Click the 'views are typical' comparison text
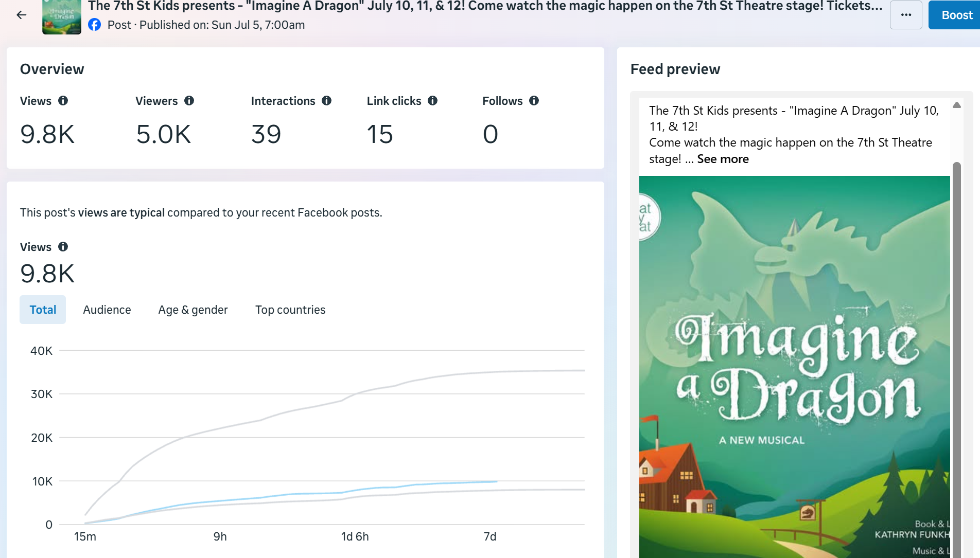 (121, 213)
